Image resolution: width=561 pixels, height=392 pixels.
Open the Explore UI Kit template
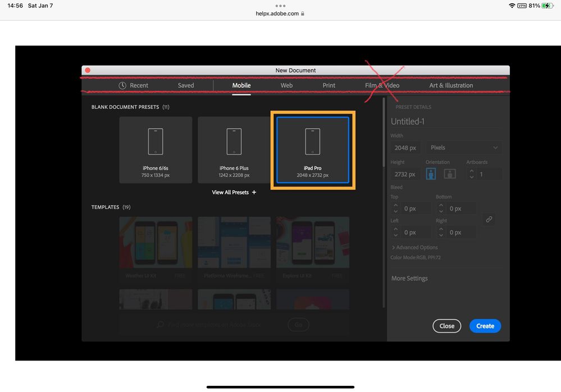[x=313, y=249]
